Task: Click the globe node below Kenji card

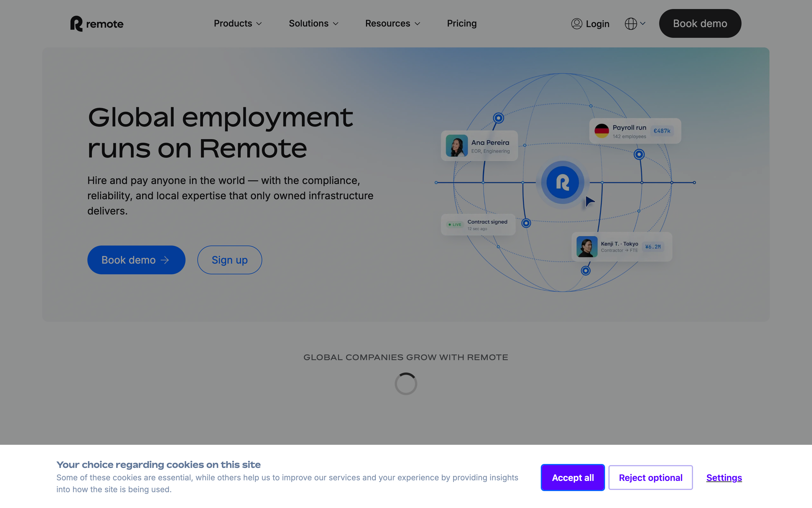Action: click(586, 270)
